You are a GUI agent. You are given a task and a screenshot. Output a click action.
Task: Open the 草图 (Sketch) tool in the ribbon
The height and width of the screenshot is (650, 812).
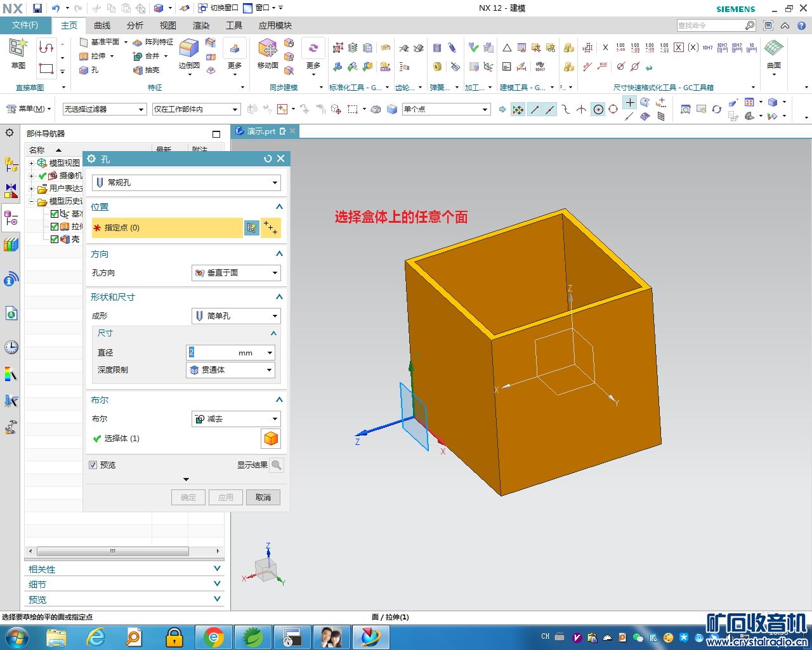coord(18,54)
